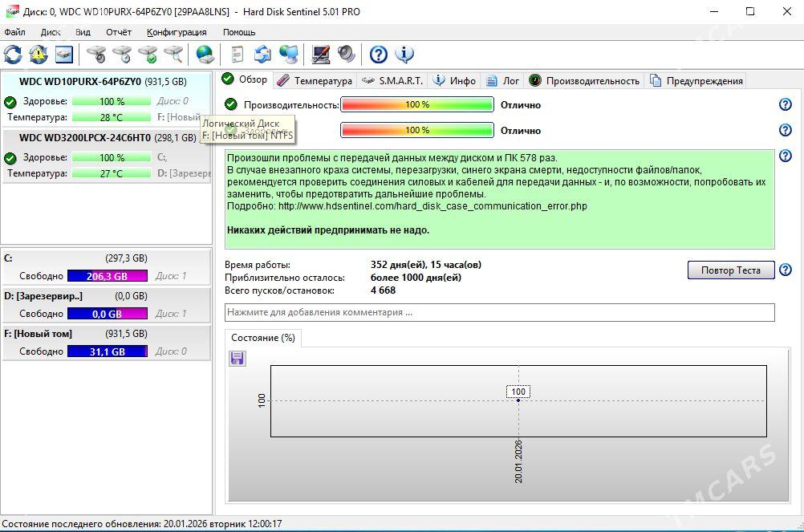Click help icon next to Производительность bar
Screen dimensions: 804x532
click(786, 105)
